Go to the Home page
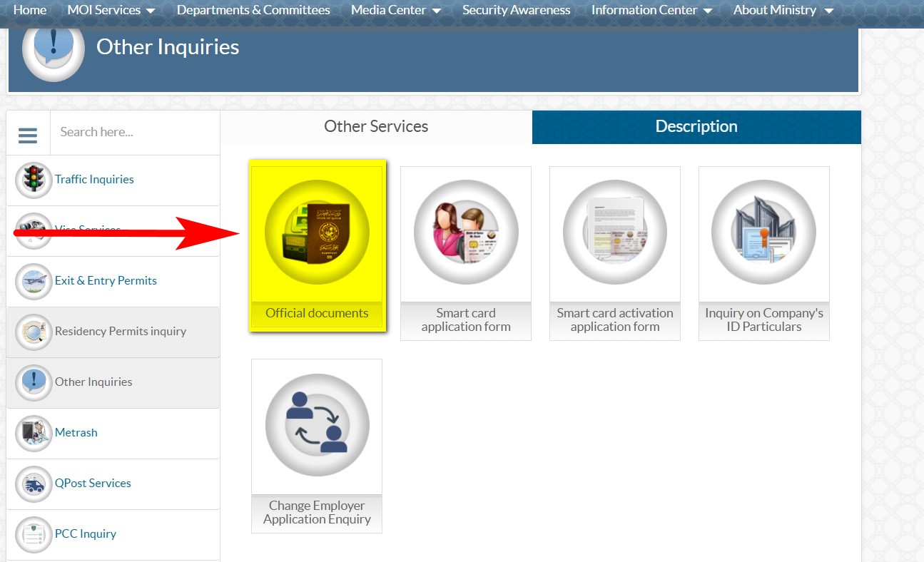The image size is (924, 562). click(30, 10)
